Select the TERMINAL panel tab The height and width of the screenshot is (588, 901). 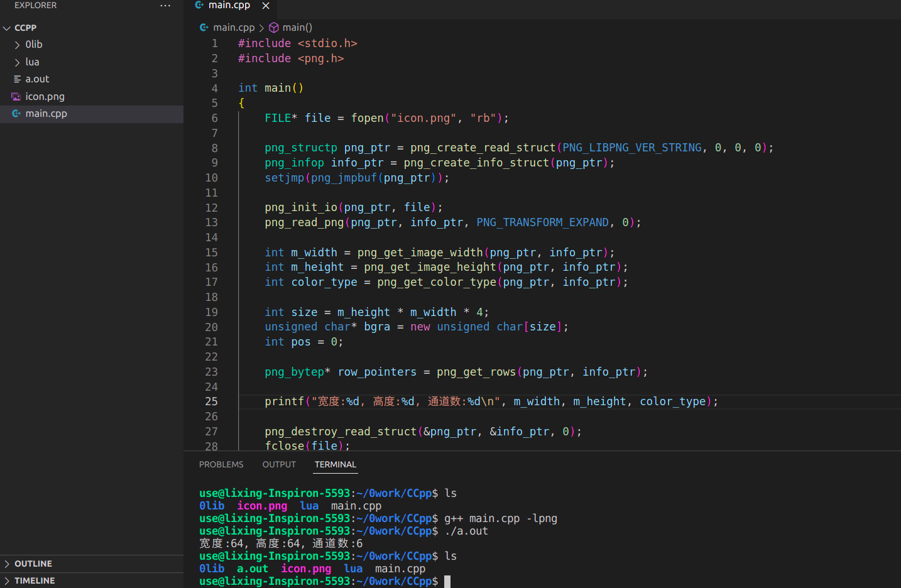[x=335, y=465]
